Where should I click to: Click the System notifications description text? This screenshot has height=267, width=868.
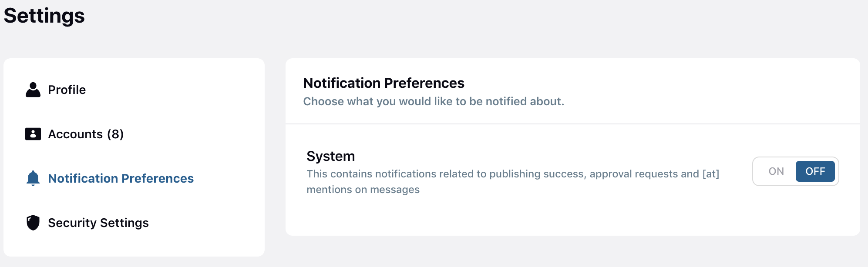point(513,182)
